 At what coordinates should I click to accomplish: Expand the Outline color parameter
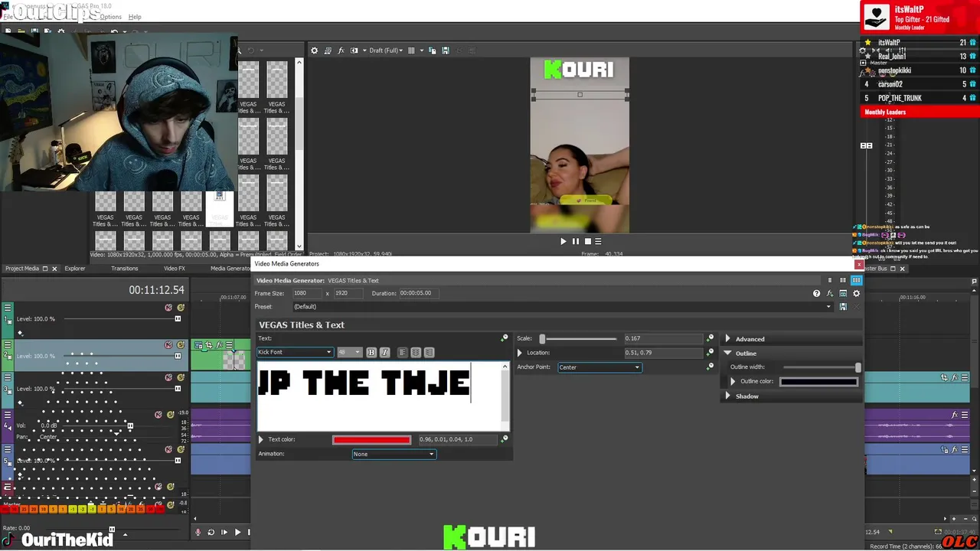point(733,381)
